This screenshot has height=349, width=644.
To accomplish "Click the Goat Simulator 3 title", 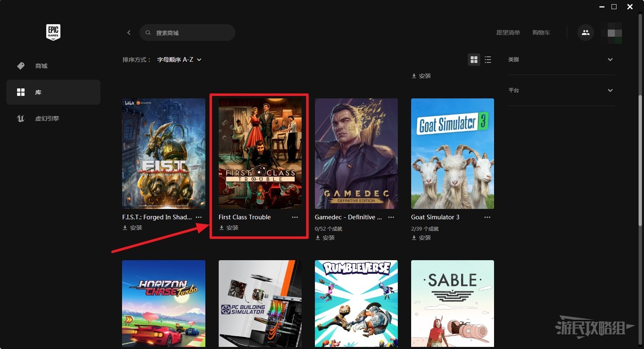I will point(435,217).
